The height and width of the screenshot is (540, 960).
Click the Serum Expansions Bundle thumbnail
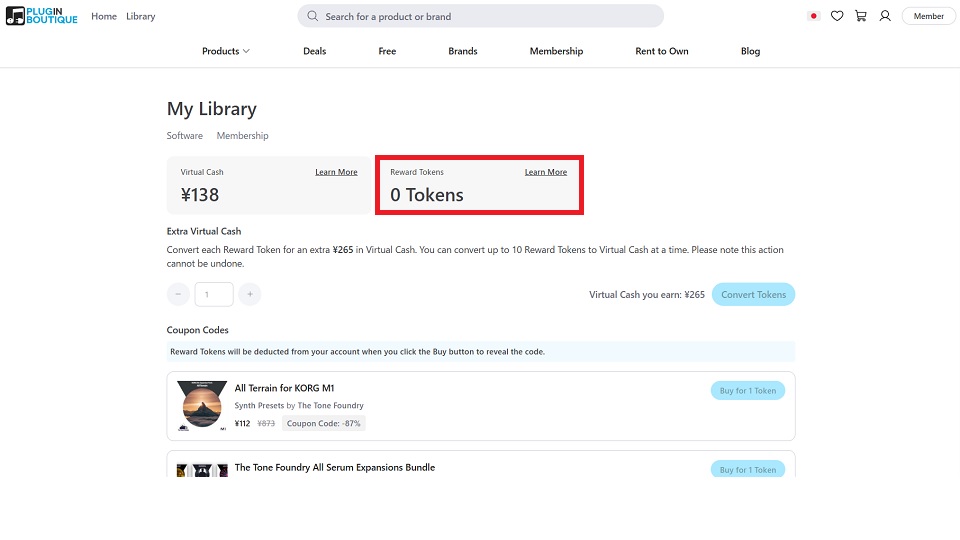point(201,470)
